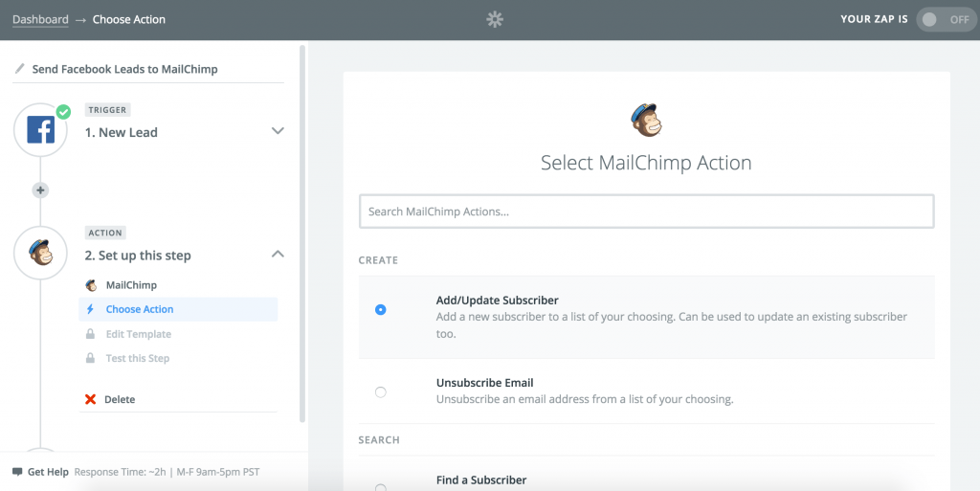Select the Unsubscribe Email radio button
This screenshot has height=491, width=980.
click(x=380, y=391)
